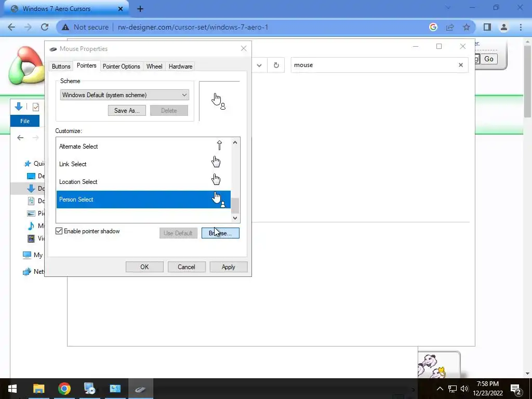The height and width of the screenshot is (399, 532).
Task: Select Videos folder in Explorer sidebar
Action: [x=36, y=238]
